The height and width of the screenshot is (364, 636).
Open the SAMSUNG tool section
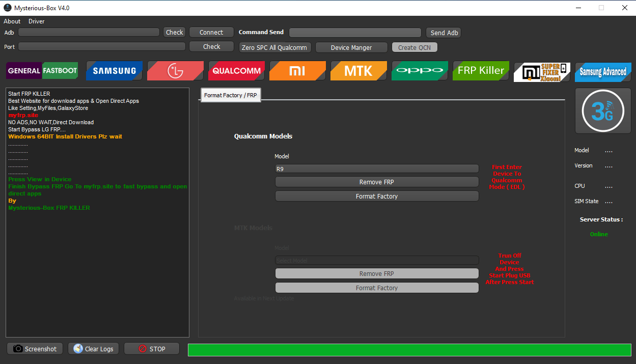114,71
